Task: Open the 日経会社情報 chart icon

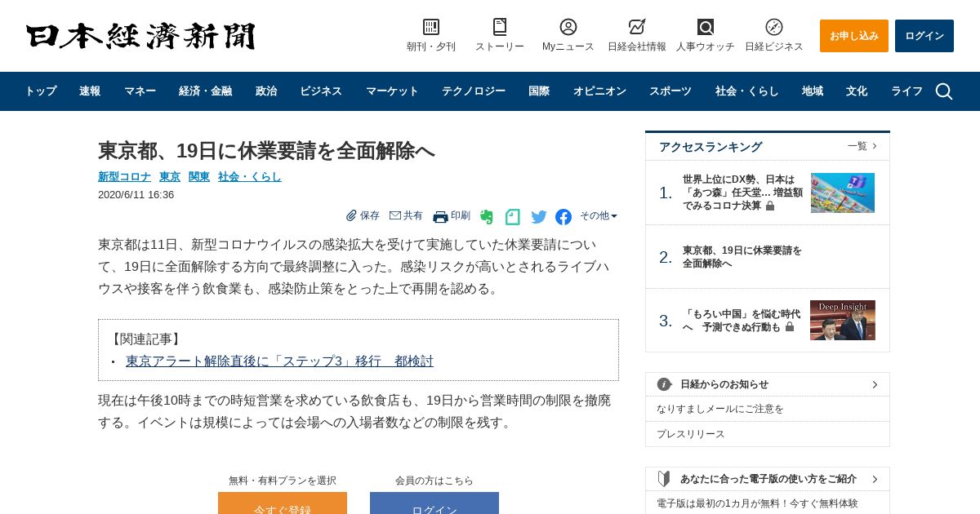Action: [x=637, y=27]
